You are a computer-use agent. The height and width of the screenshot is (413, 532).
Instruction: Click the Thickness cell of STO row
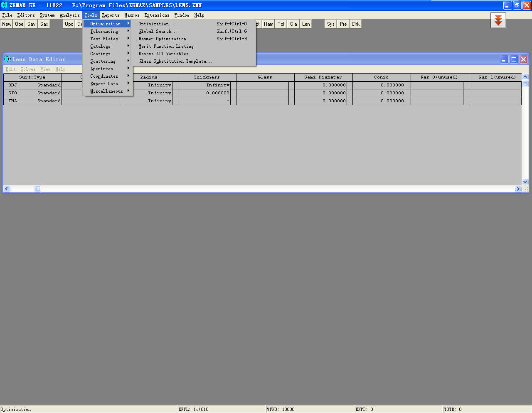point(204,93)
